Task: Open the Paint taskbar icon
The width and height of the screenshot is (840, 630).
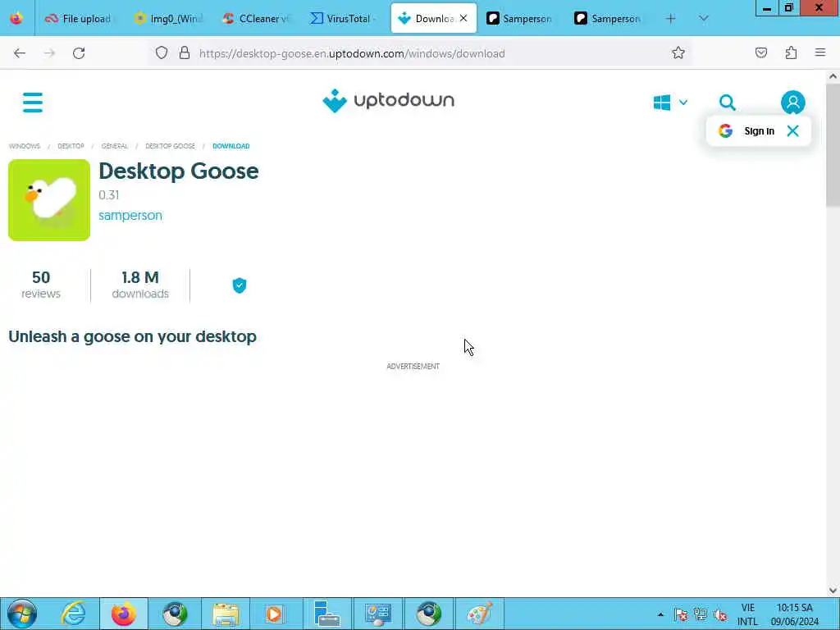Action: [x=479, y=614]
